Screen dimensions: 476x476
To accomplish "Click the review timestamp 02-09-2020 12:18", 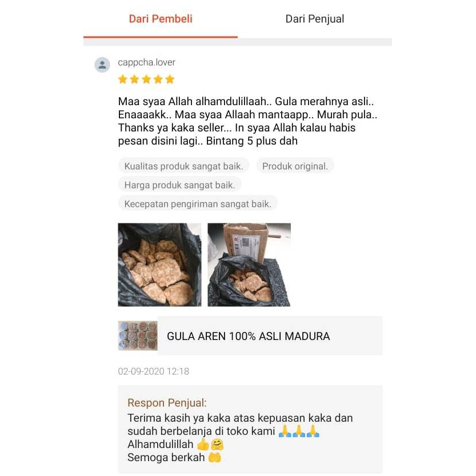I will (x=154, y=371).
